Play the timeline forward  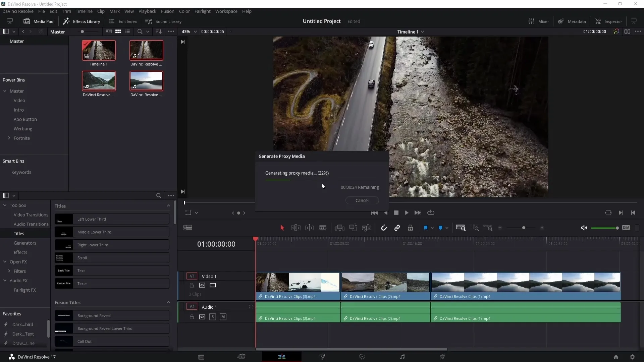[407, 213]
